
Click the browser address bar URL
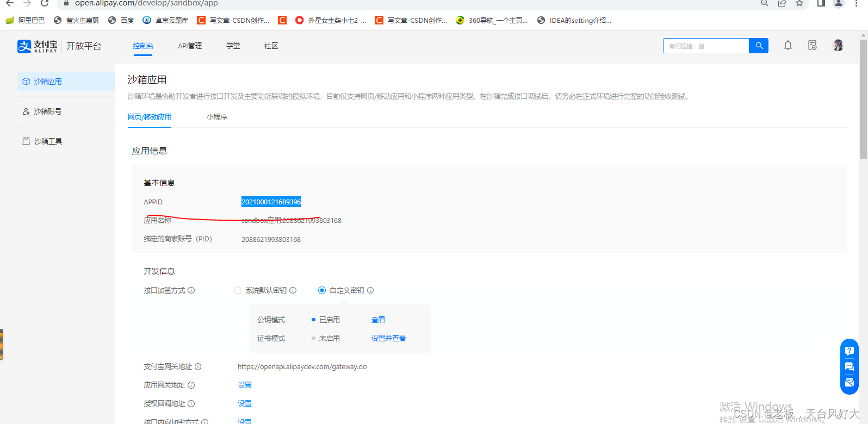point(146,3)
